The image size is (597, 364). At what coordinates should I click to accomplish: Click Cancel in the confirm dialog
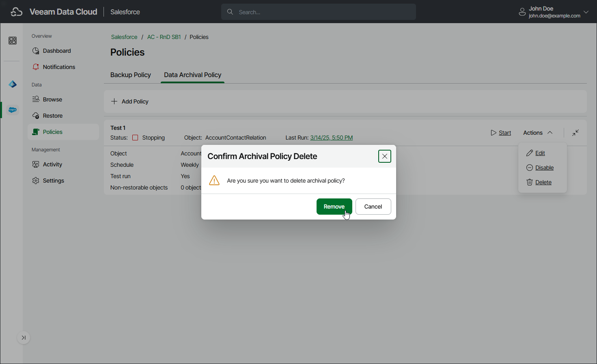tap(373, 207)
